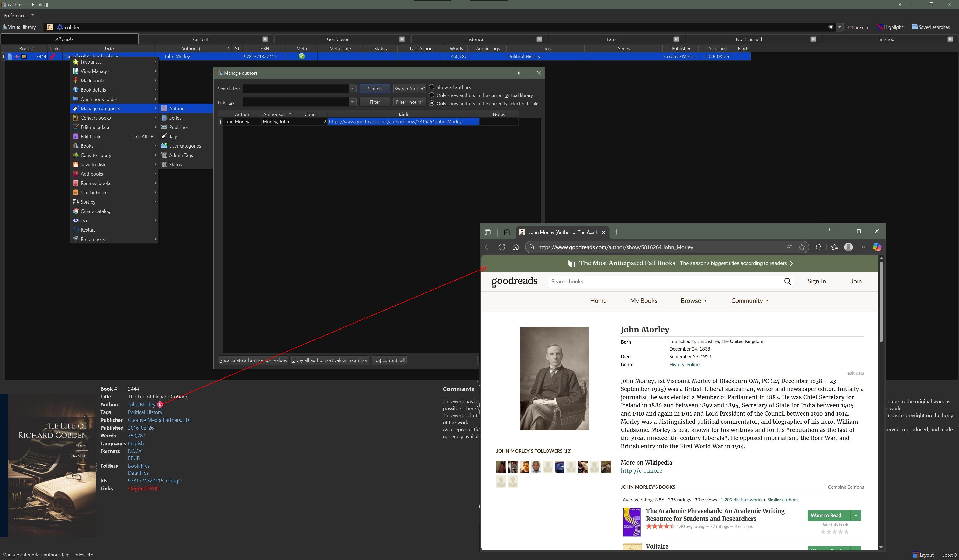Expand the Filter by dropdown arrow
Viewport: 959px width, 560px height.
pyautogui.click(x=353, y=102)
